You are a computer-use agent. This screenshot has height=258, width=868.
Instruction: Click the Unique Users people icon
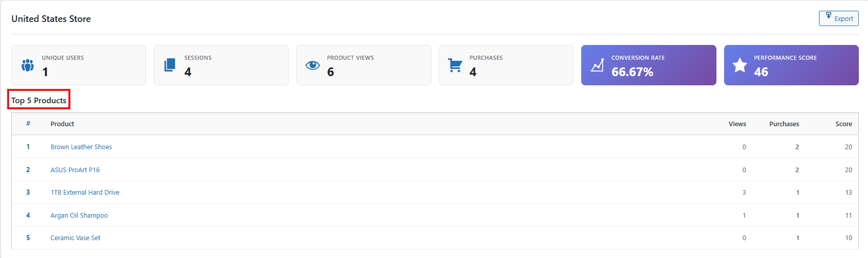(x=28, y=65)
